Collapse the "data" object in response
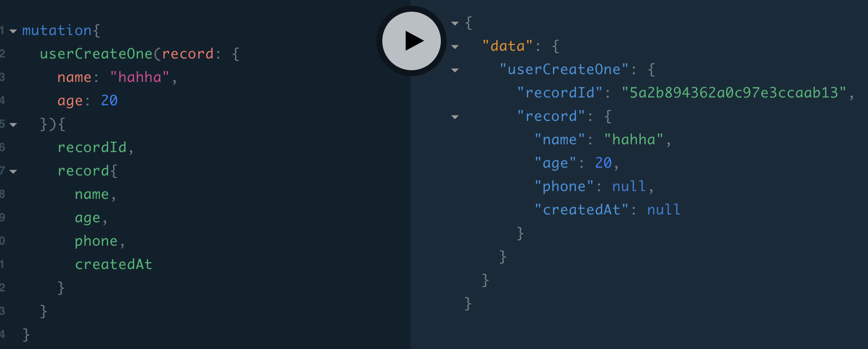 click(455, 47)
